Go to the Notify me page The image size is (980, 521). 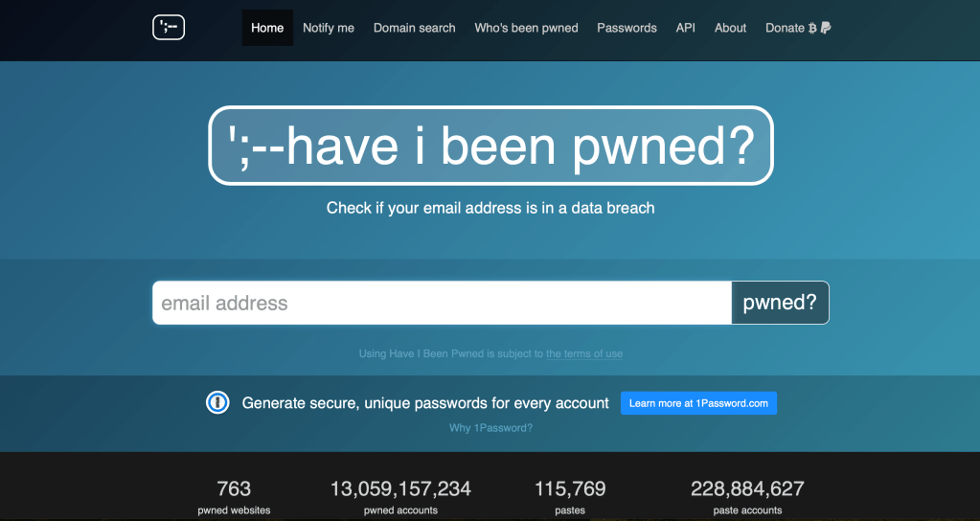[329, 29]
